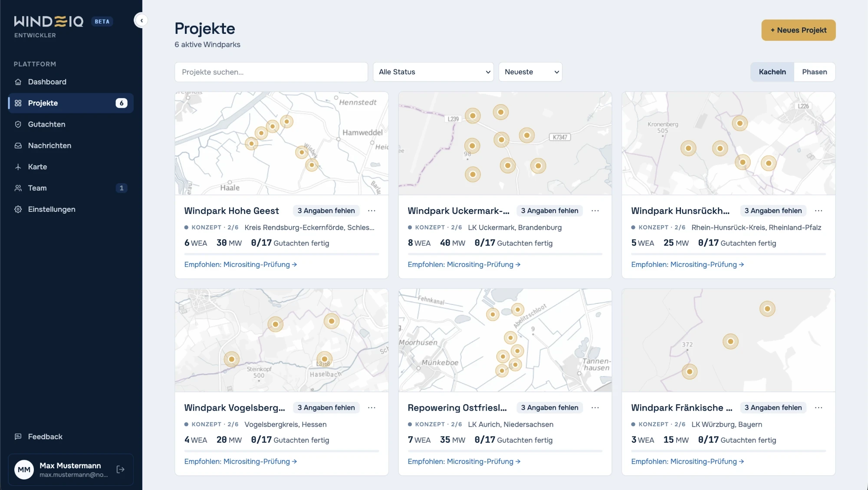Image resolution: width=868 pixels, height=490 pixels.
Task: Click the 3 Angaben fehlen badge on Hunsrück
Action: [773, 211]
